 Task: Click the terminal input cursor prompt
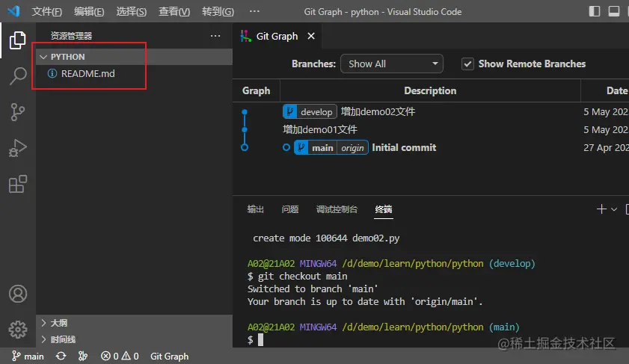[261, 340]
